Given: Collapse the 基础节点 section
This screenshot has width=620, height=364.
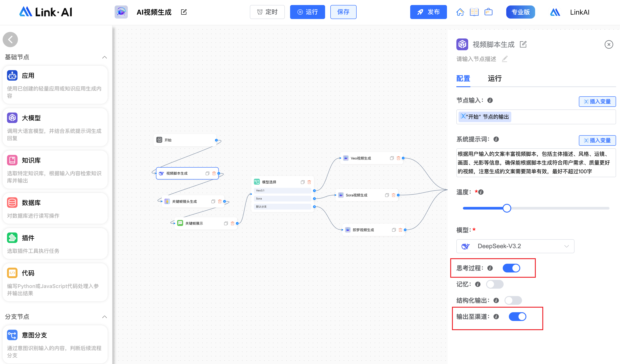Looking at the screenshot, I should (x=104, y=57).
